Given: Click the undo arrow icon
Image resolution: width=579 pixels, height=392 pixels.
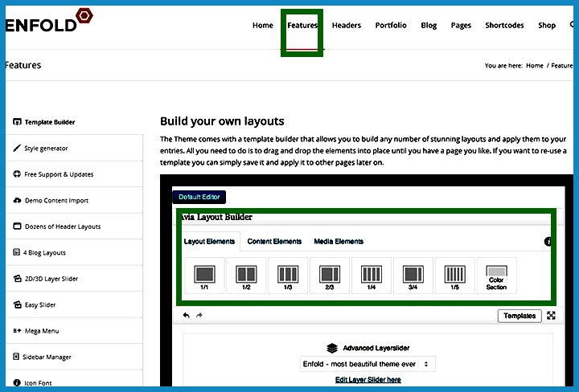Looking at the screenshot, I should [186, 316].
